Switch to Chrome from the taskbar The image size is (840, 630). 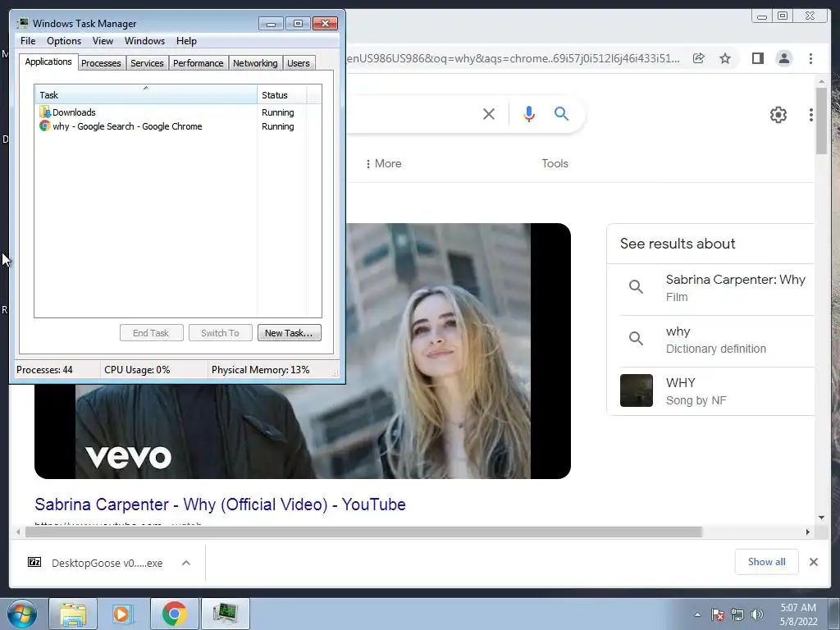coord(174,614)
